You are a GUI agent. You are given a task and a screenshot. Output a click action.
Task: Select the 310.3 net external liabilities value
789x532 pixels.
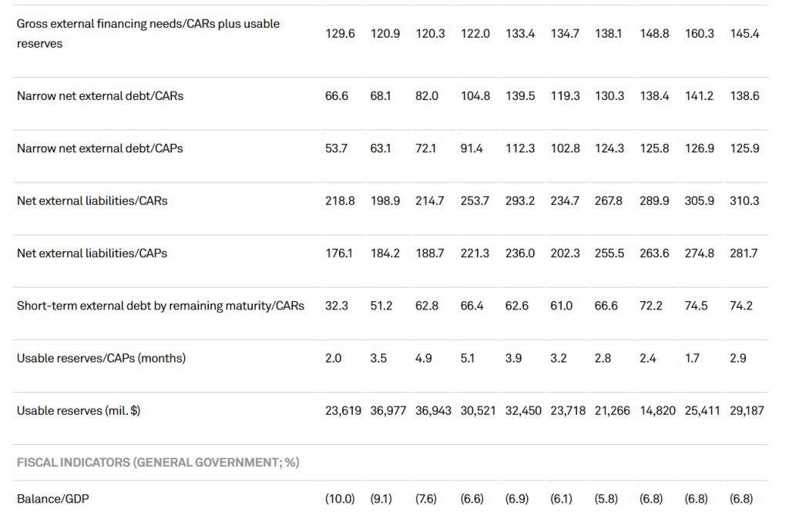click(744, 201)
